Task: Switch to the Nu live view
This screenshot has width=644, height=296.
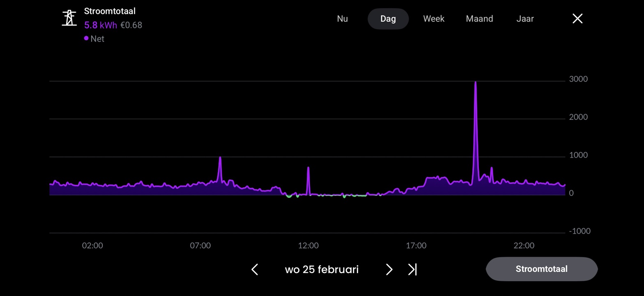Action: coord(342,19)
